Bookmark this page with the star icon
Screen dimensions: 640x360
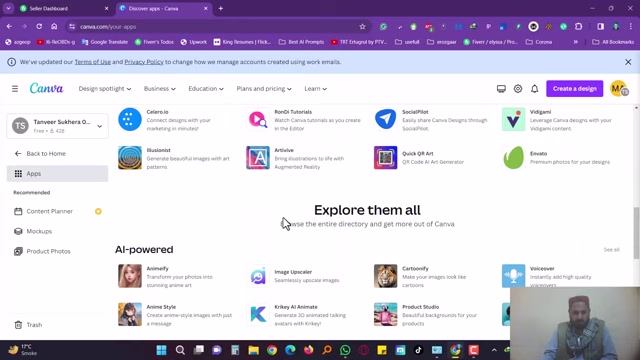[362, 27]
